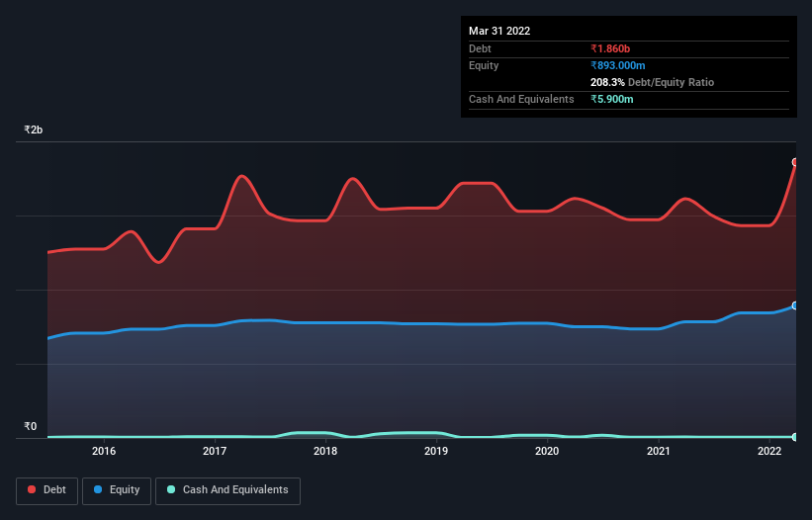The width and height of the screenshot is (812, 520).
Task: Click the tooltip's Debt row label
Action: coord(480,48)
